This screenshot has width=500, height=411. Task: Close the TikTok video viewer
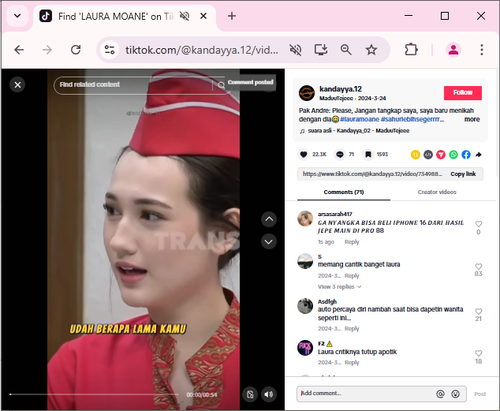(18, 85)
